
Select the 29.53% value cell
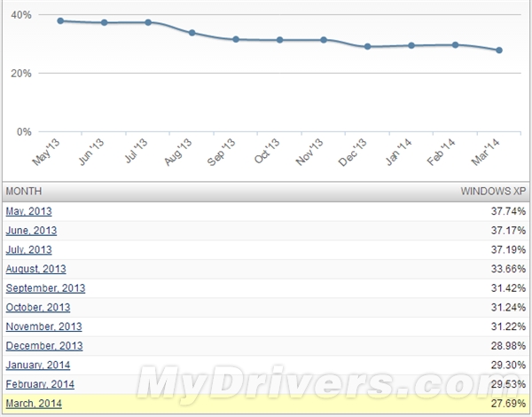point(508,384)
